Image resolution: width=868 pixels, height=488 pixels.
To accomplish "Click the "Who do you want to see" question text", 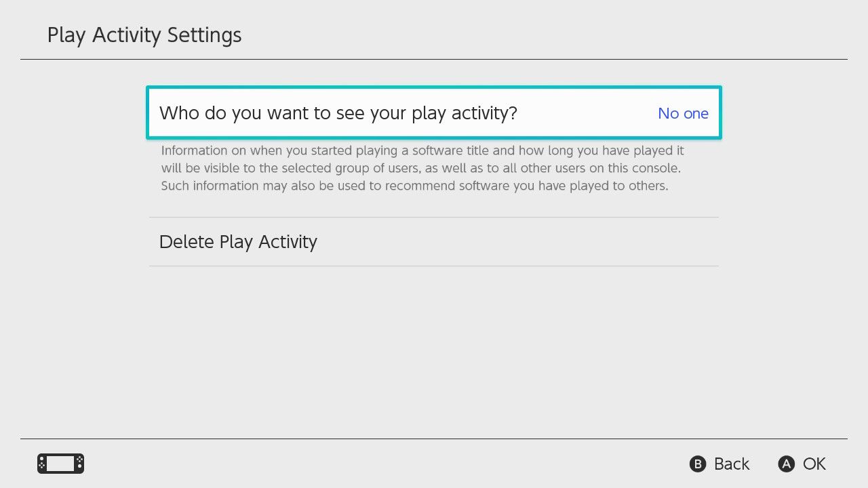I will click(338, 113).
